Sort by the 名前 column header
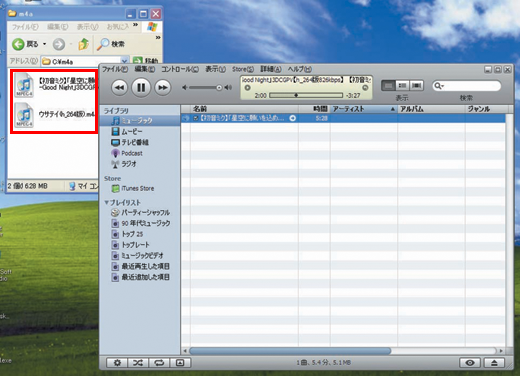The height and width of the screenshot is (376, 520). tap(244, 109)
